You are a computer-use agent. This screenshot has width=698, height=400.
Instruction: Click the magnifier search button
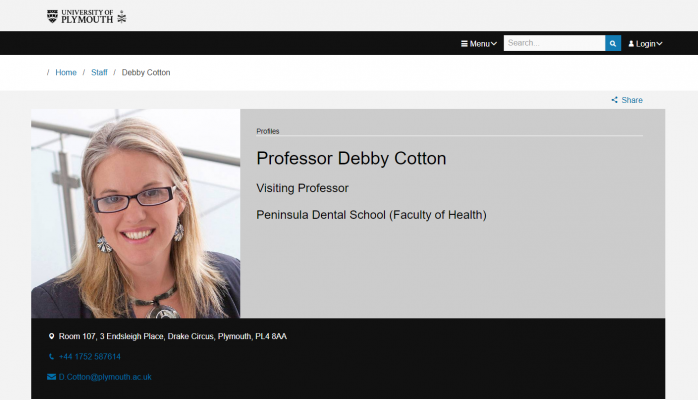coord(613,43)
